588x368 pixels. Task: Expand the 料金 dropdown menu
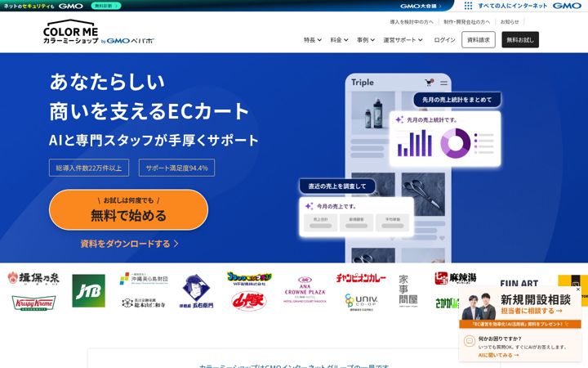tap(339, 40)
